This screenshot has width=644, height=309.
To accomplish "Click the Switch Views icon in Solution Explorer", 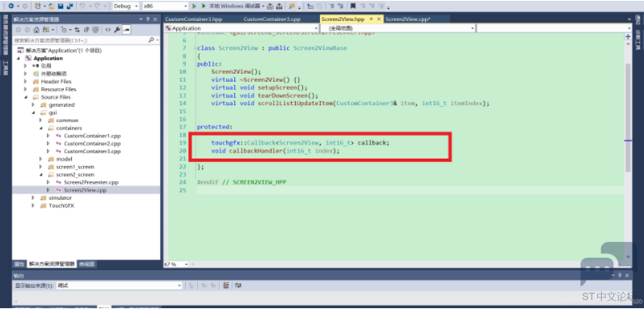I will (x=45, y=30).
